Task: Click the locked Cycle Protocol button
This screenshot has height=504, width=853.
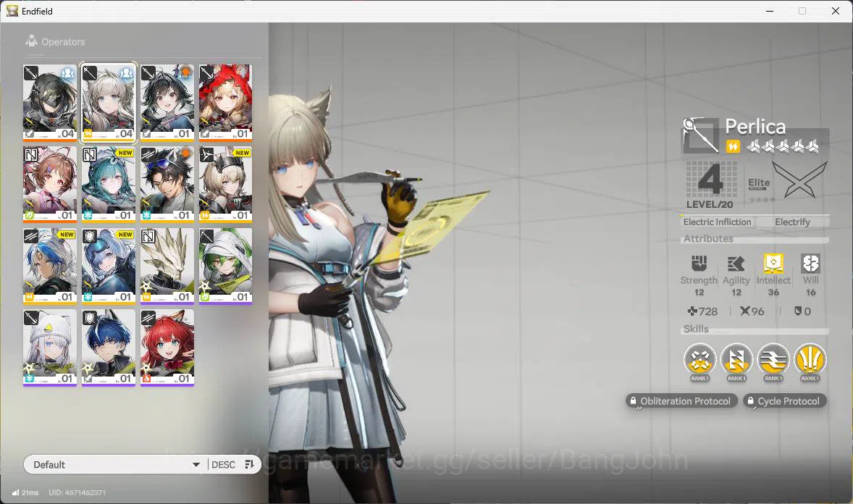Action: [784, 401]
